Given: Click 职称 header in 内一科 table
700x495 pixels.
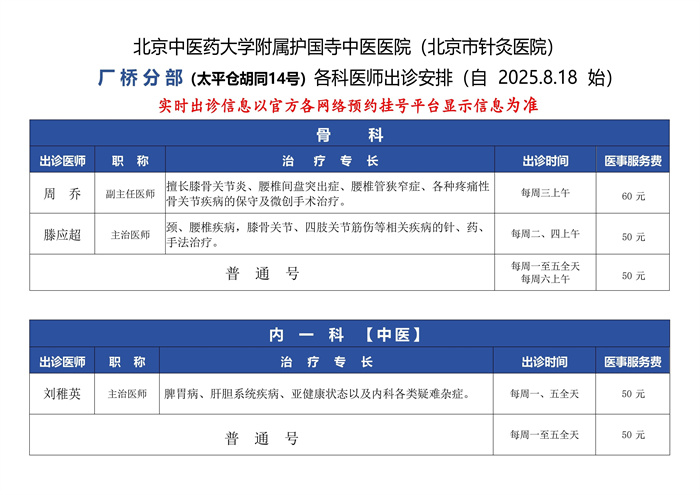Looking at the screenshot, I should pyautogui.click(x=127, y=362).
